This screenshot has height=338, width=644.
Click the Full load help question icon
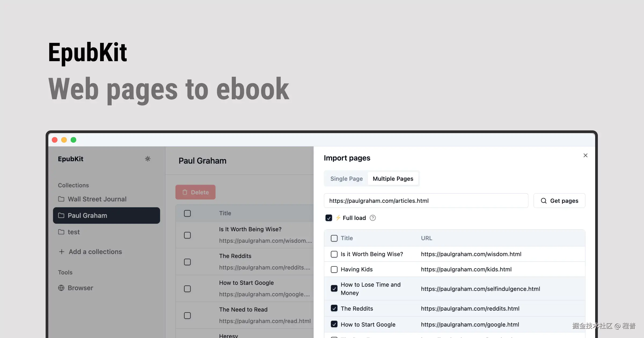coord(372,218)
